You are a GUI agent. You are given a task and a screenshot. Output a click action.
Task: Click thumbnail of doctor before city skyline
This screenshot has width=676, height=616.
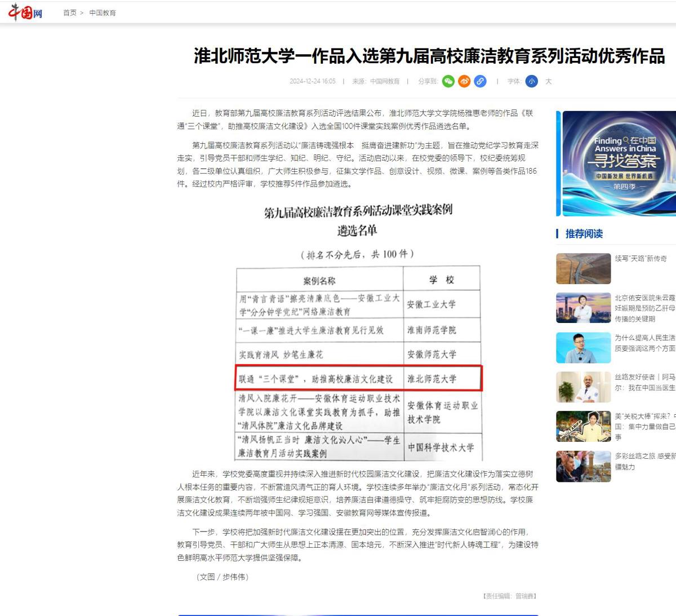click(583, 308)
